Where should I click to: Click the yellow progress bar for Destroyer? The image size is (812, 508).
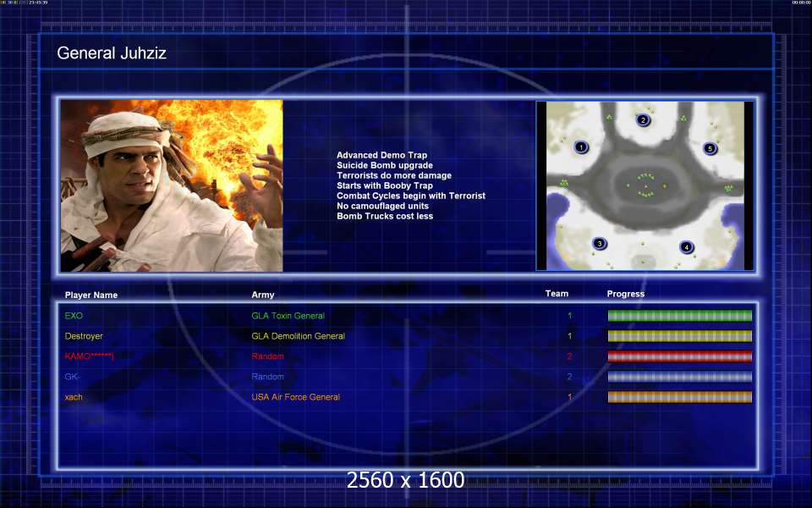(x=679, y=336)
